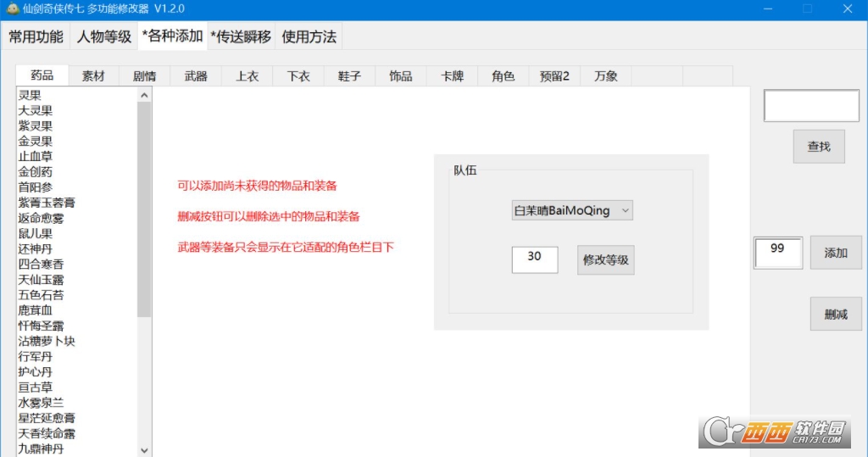The width and height of the screenshot is (868, 457).
Task: Select 行军丹 in the item list
Action: tap(36, 357)
